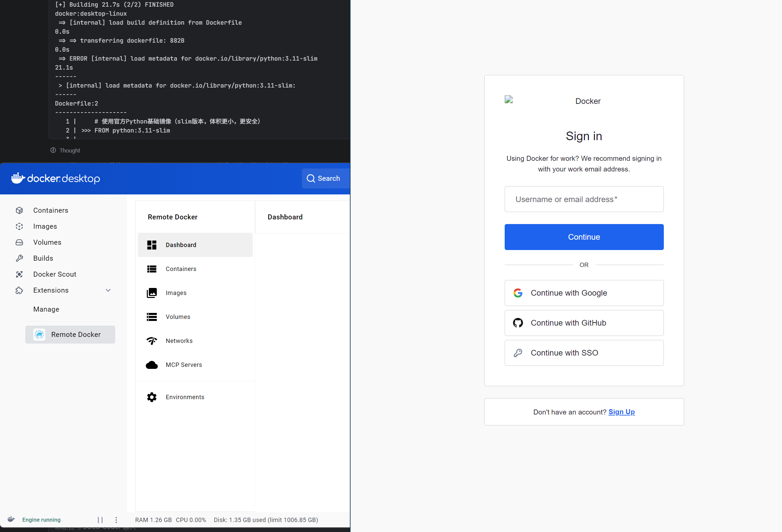This screenshot has height=532, width=782.
Task: Click the Networks icon in Remote Docker
Action: (x=152, y=341)
